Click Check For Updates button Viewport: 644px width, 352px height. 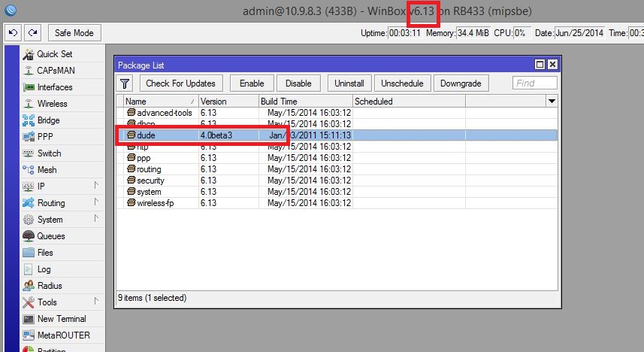pyautogui.click(x=180, y=83)
